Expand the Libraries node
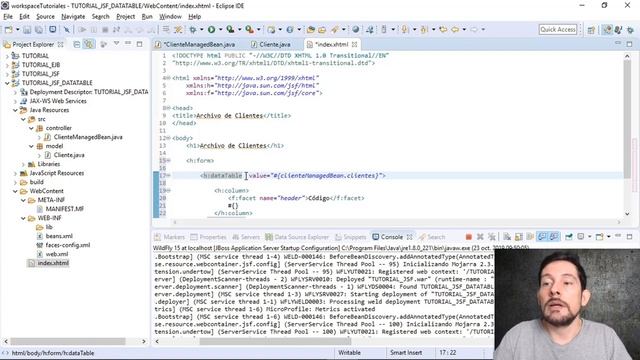Viewport: 640px width, 360px height. point(23,164)
